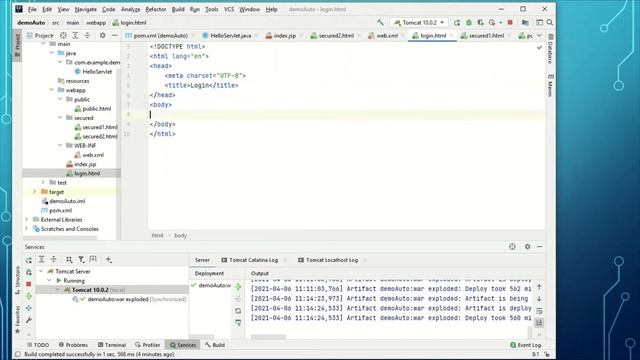Click the body breadcrumb below the editor
The height and width of the screenshot is (360, 640).
[180, 236]
